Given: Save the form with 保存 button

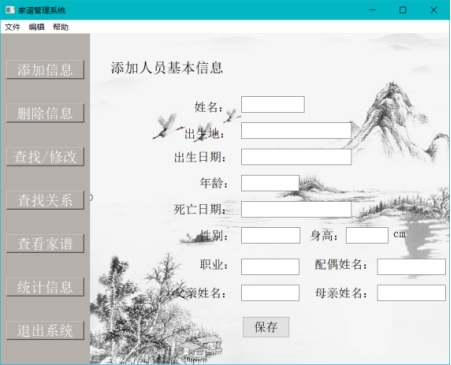Looking at the screenshot, I should pyautogui.click(x=266, y=327).
